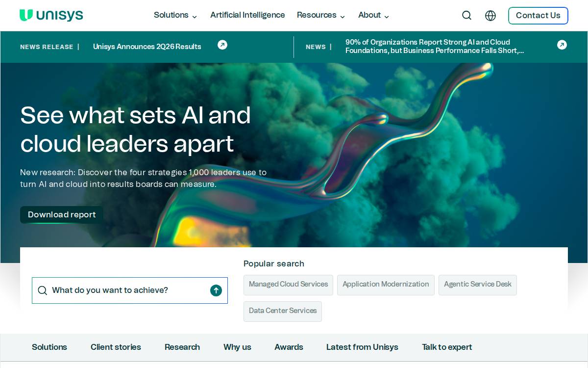Select the Application Modernization search chip

(x=386, y=285)
